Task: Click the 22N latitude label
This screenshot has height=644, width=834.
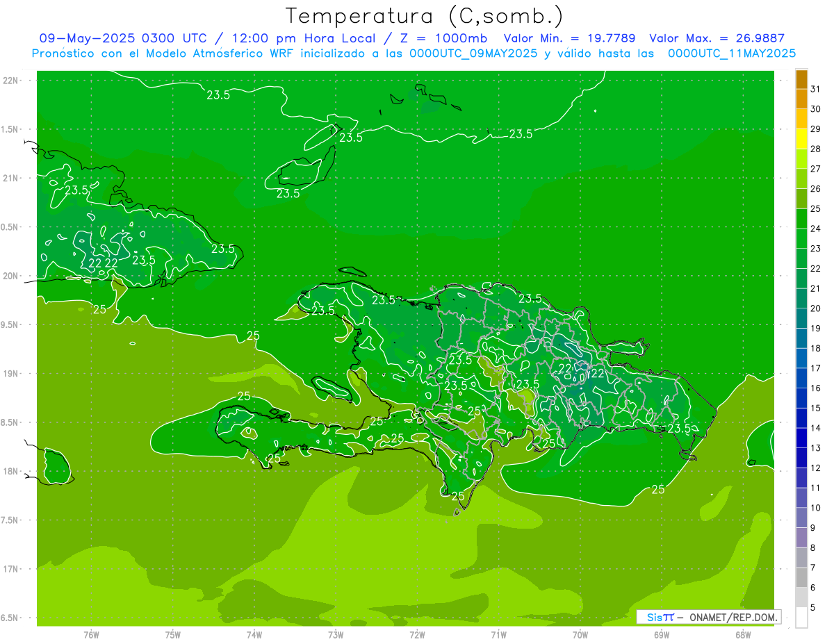Action: click(x=10, y=81)
